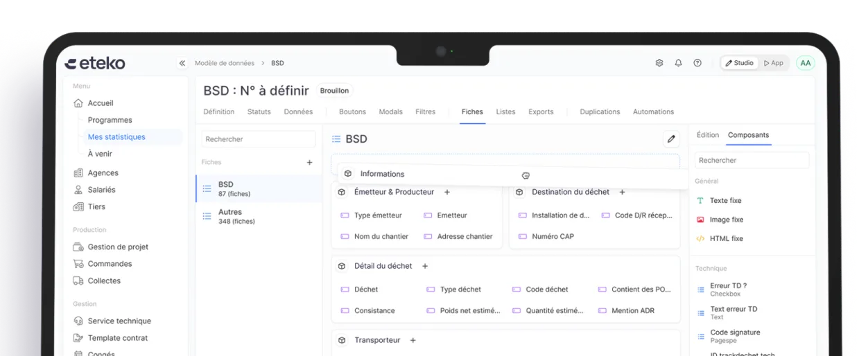
Task: Open the Données tab
Action: point(298,112)
